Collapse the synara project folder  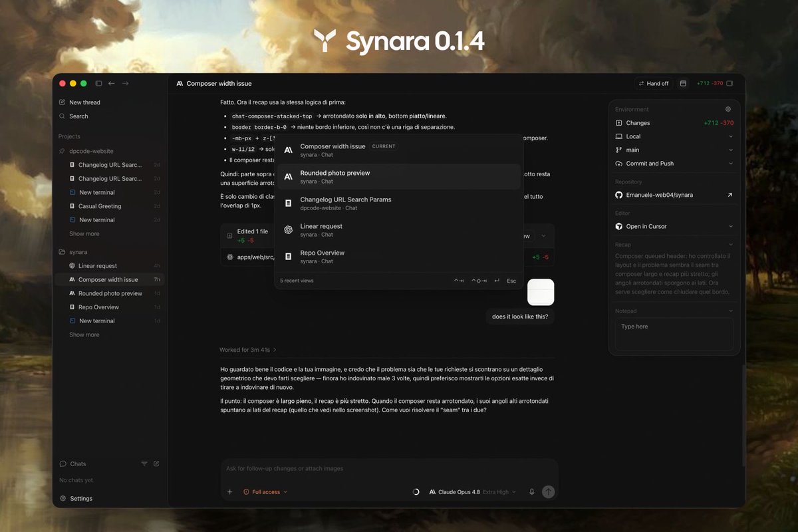(x=78, y=252)
